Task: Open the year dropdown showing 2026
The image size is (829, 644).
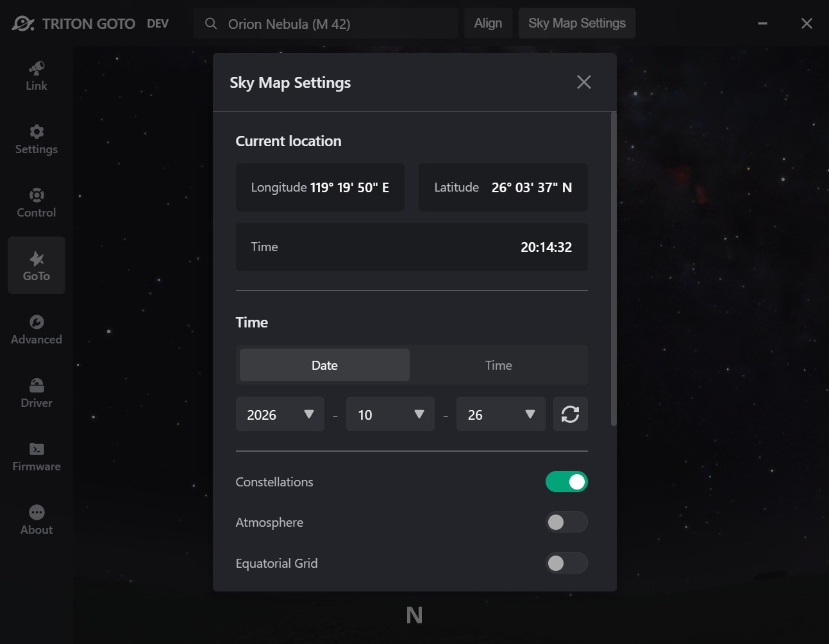Action: click(x=280, y=414)
